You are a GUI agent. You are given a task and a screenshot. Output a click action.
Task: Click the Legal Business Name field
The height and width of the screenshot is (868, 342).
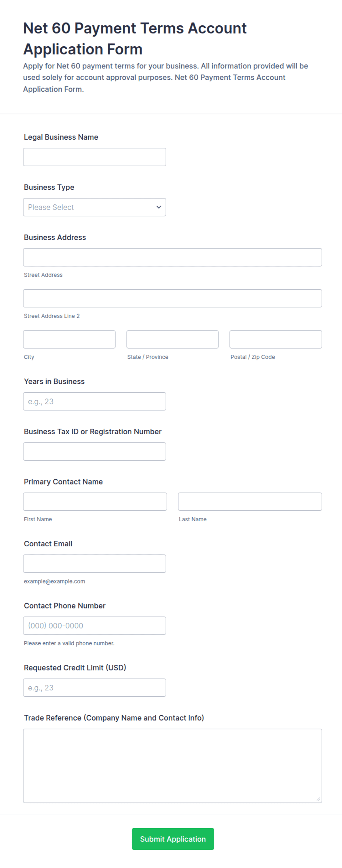(95, 157)
